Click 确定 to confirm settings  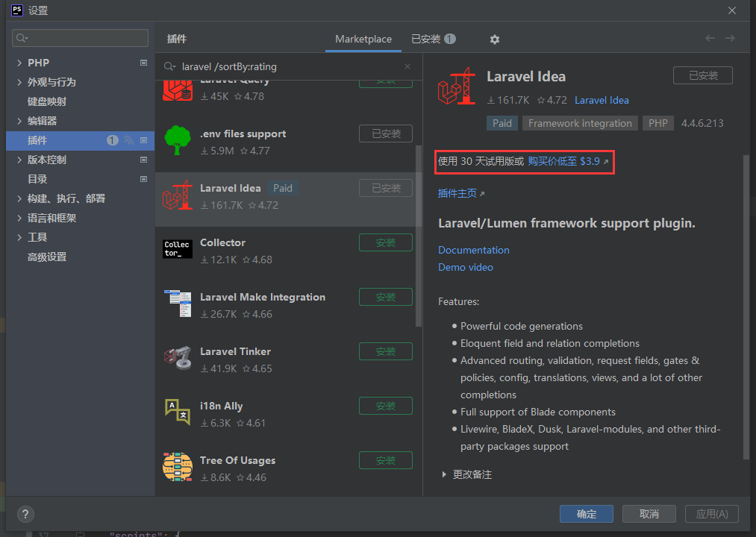pyautogui.click(x=587, y=514)
